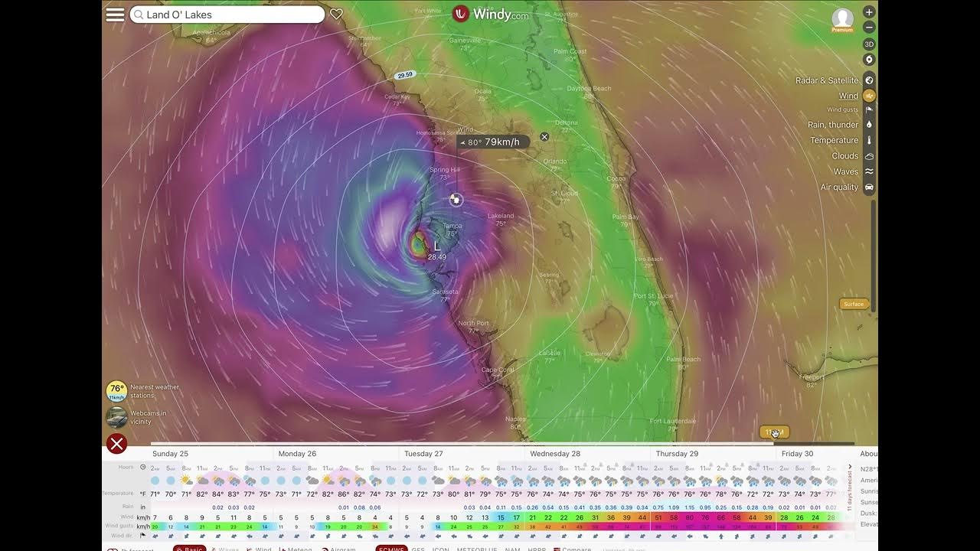The image size is (980, 551).
Task: Open the hamburger menu
Action: pos(115,15)
